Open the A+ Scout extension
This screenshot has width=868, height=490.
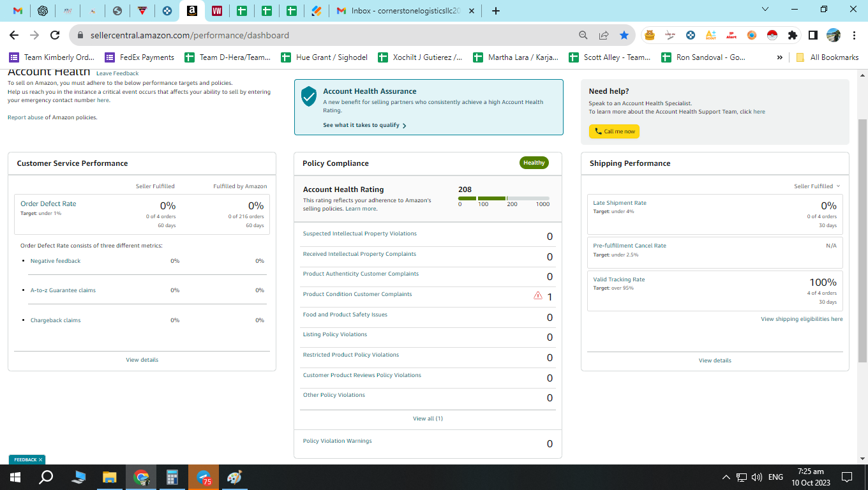tap(711, 35)
